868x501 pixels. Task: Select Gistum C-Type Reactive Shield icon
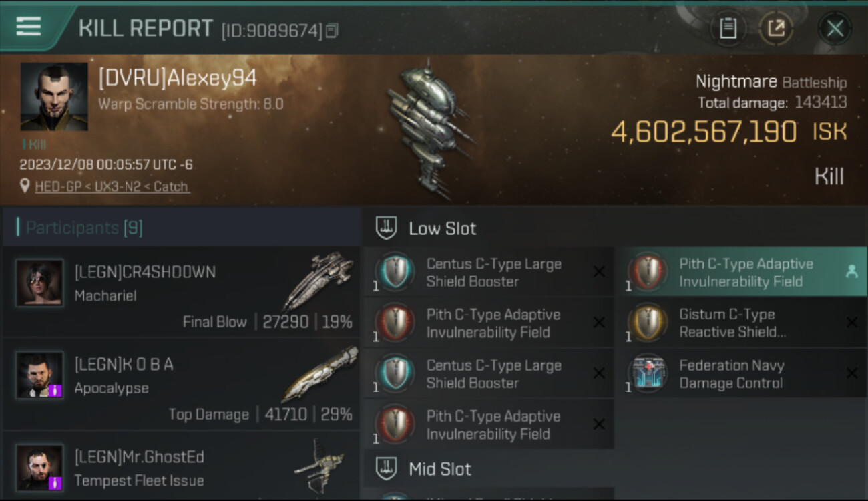click(648, 323)
